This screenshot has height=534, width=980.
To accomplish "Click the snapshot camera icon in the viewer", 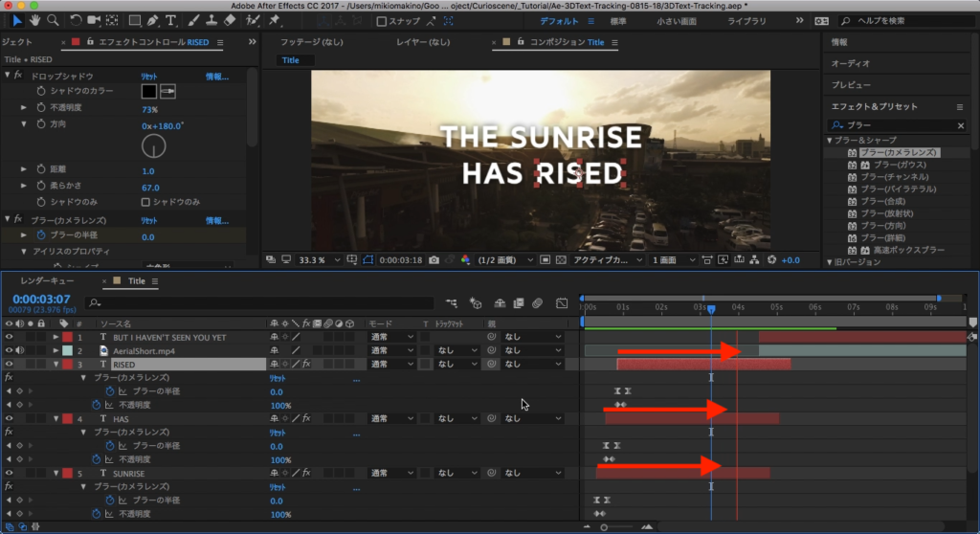I will point(434,259).
